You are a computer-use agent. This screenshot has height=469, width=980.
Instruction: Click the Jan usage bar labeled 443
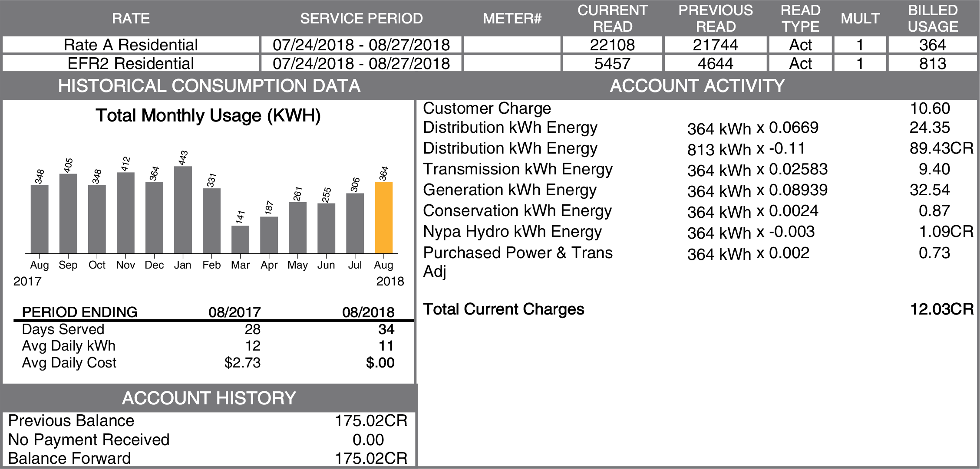tap(183, 210)
